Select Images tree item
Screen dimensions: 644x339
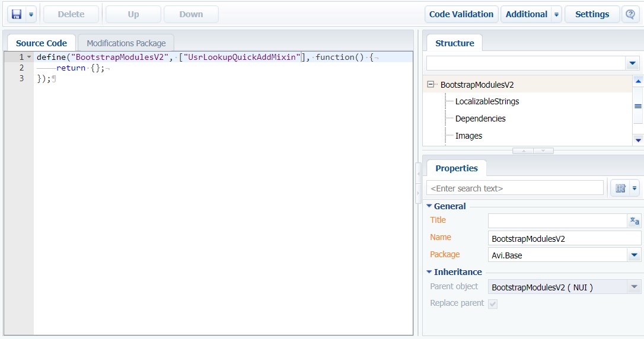coord(468,136)
